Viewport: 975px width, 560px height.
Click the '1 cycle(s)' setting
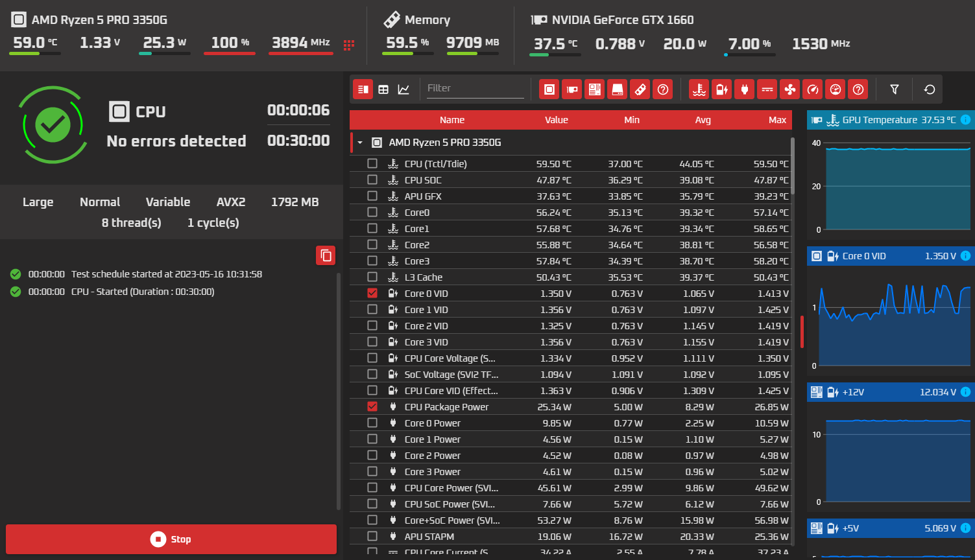213,223
